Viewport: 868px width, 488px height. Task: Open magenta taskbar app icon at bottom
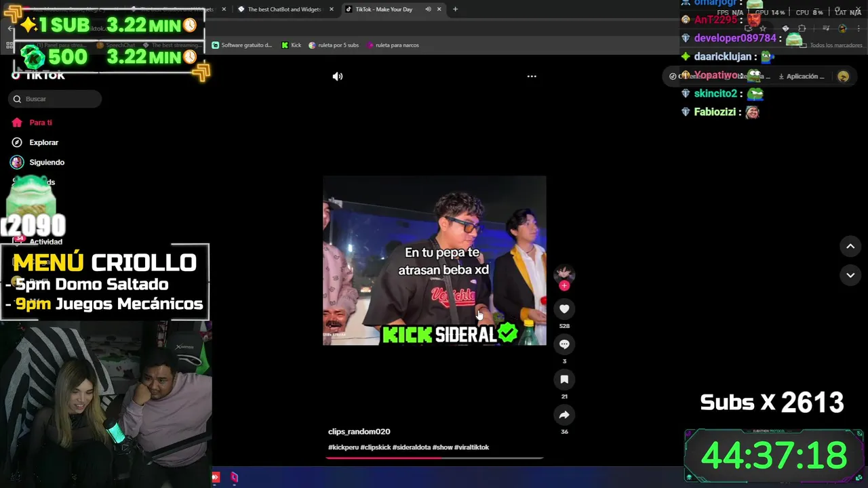pos(234,478)
